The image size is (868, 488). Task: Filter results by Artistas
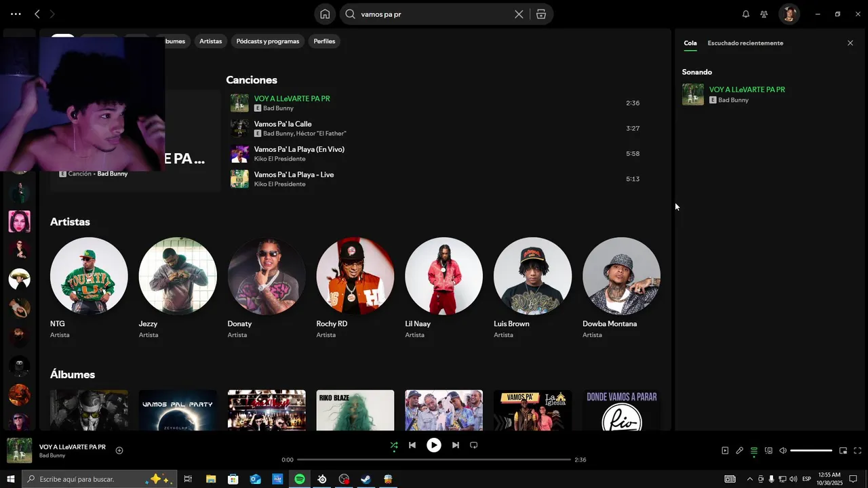(x=210, y=41)
